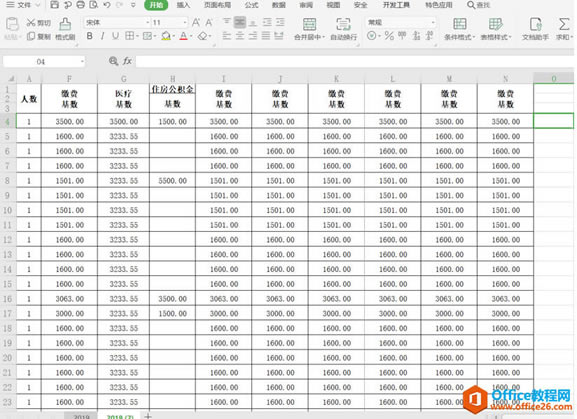Click the auto wrap text icon
This screenshot has height=419, width=577.
pyautogui.click(x=343, y=24)
